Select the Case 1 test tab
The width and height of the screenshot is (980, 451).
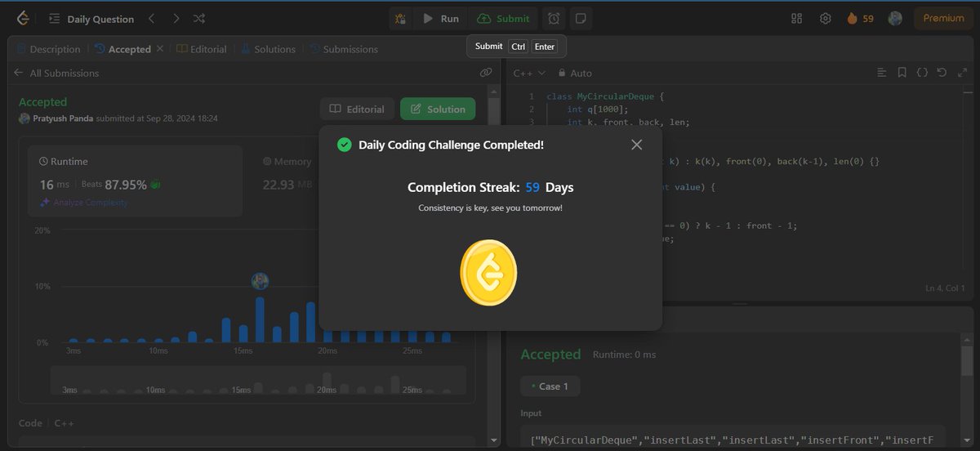coord(550,386)
